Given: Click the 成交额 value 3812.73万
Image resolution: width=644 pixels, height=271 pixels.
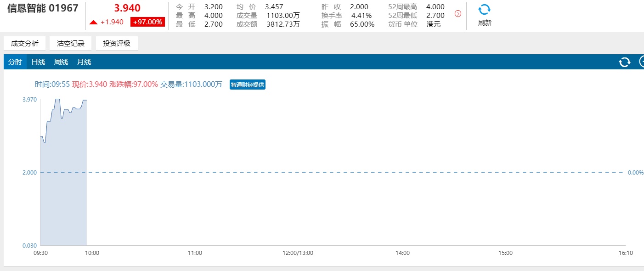Looking at the screenshot, I should pos(283,24).
